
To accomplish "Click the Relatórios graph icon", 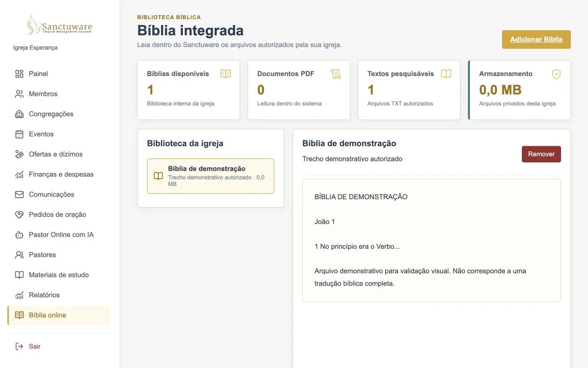I will pos(19,295).
